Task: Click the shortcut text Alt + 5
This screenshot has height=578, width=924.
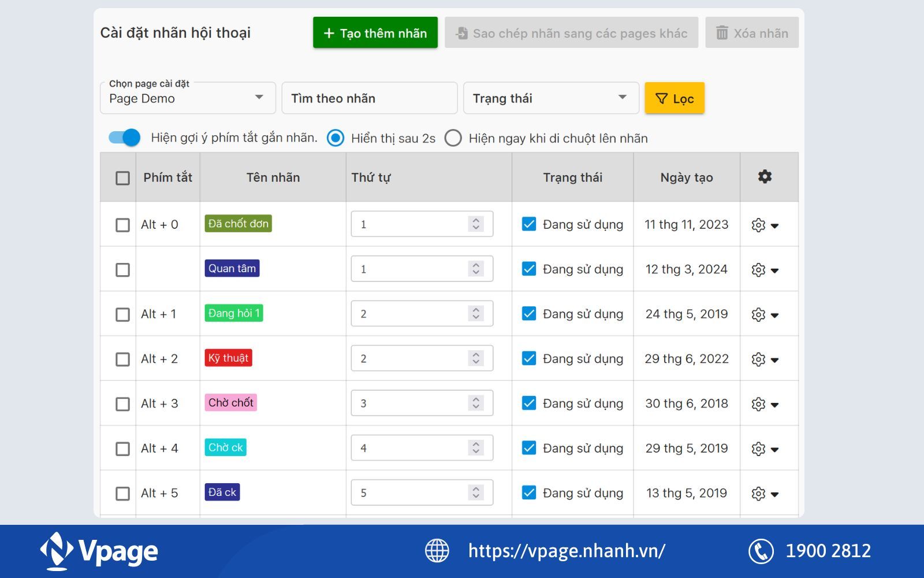Action: tap(159, 493)
